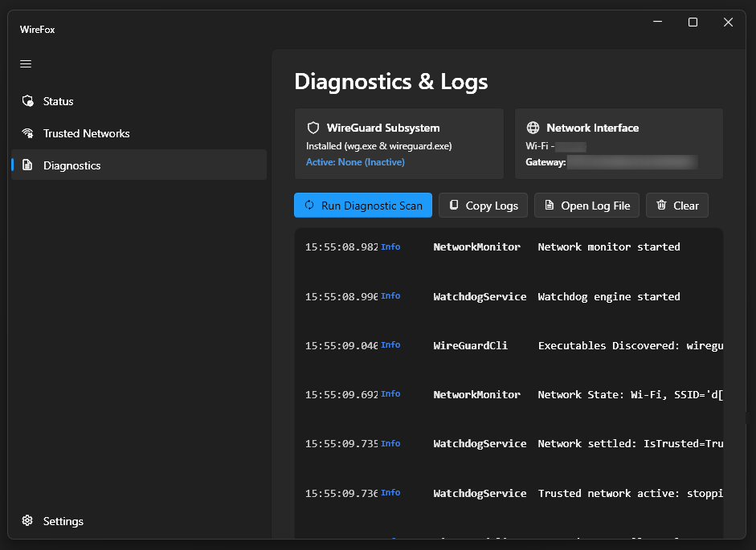
Task: Click the WireGuard Subsystem shield icon
Action: click(x=313, y=128)
